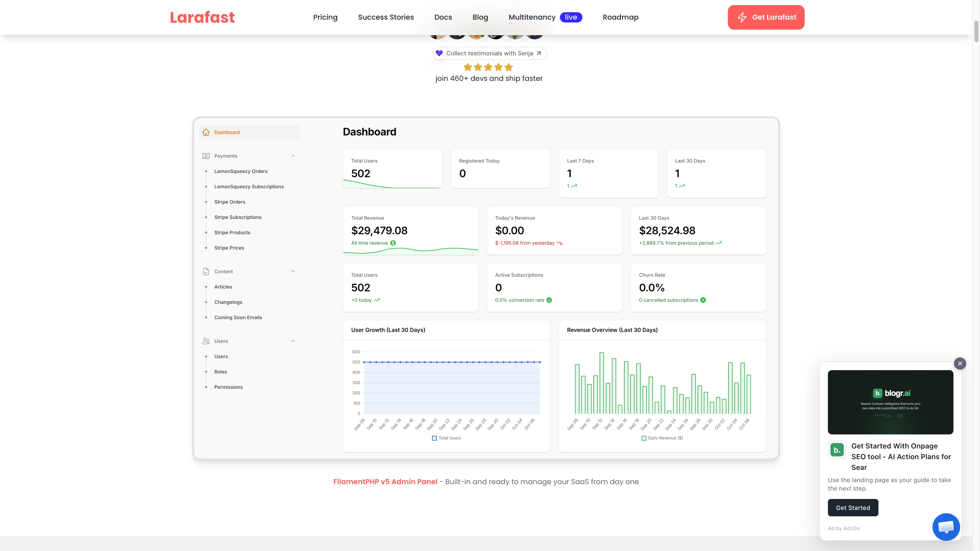Click the blogr.ai ad image
980x551 pixels.
click(x=890, y=402)
